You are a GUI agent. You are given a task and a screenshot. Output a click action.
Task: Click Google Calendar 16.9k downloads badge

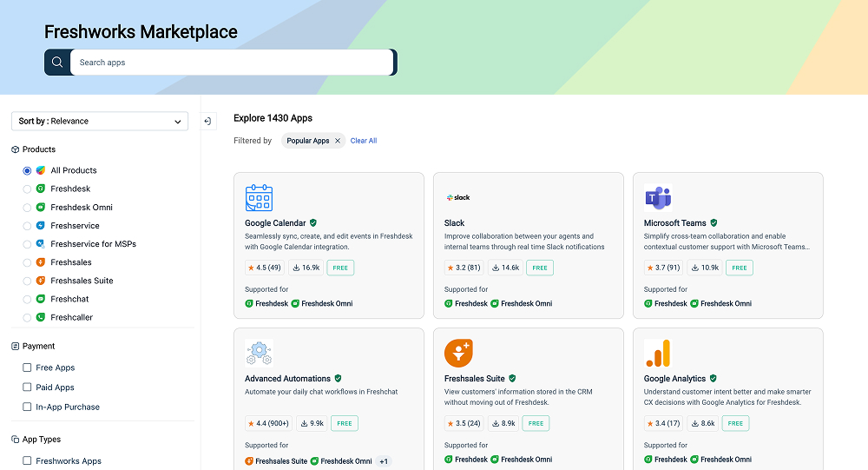(x=306, y=268)
